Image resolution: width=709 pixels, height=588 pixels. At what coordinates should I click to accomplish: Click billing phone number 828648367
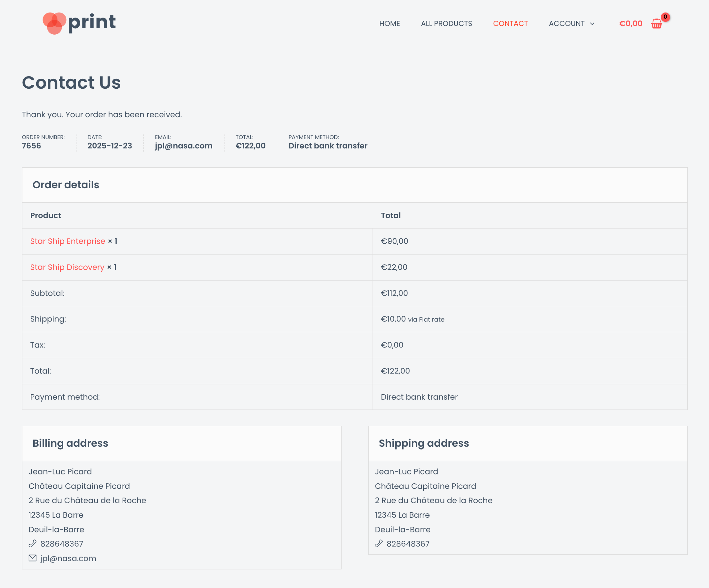click(x=62, y=543)
